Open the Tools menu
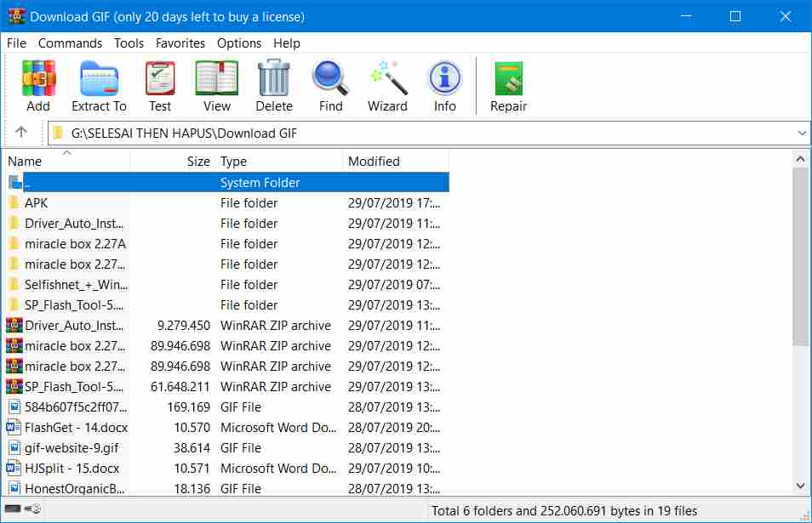The image size is (812, 523). [129, 43]
